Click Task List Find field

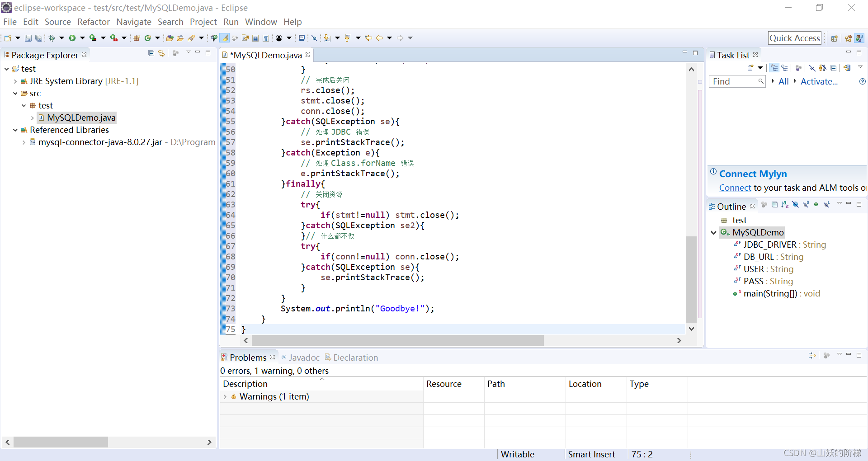736,81
